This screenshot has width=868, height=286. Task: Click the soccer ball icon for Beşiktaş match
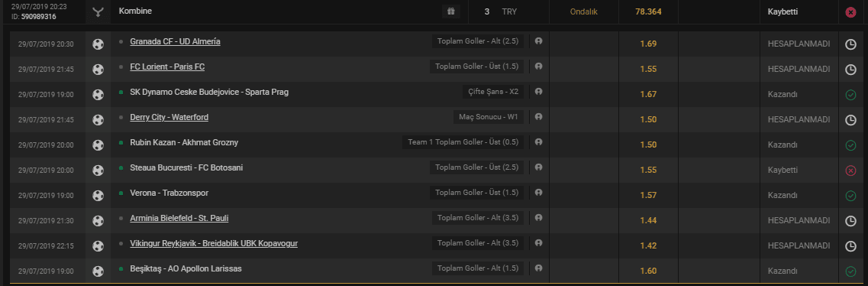(x=98, y=271)
